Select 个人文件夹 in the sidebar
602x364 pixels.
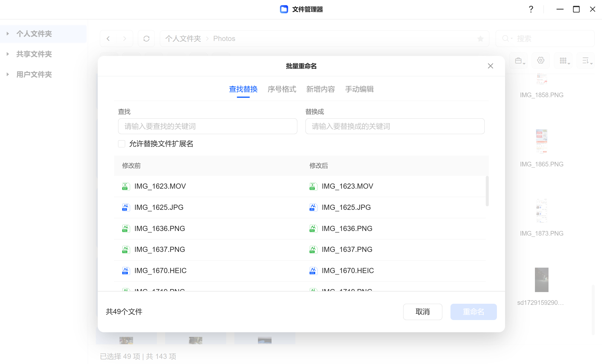34,34
